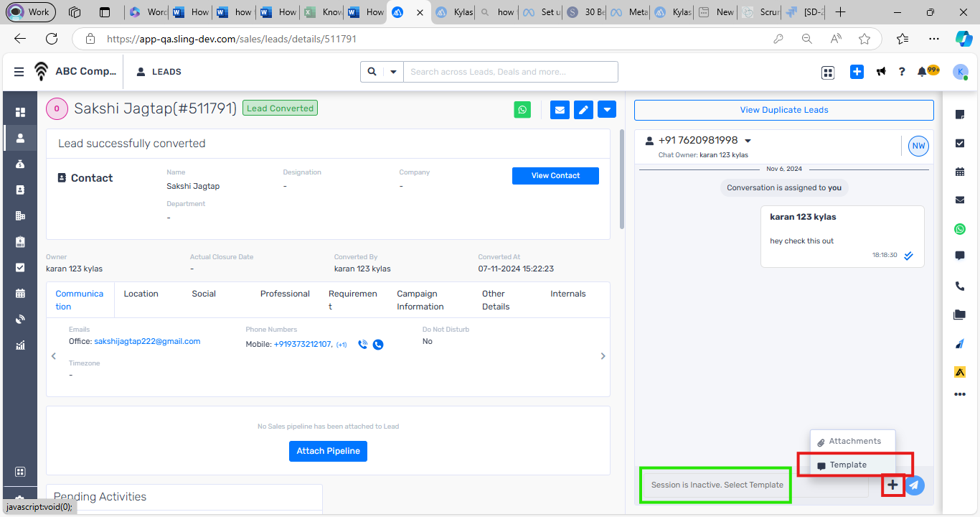Add page to favorites star icon
The image size is (980, 517).
[864, 39]
